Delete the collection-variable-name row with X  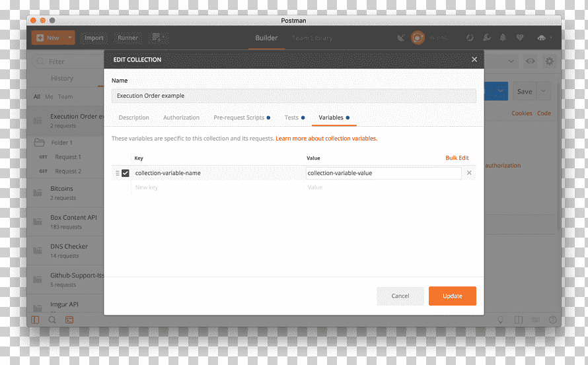coord(469,173)
